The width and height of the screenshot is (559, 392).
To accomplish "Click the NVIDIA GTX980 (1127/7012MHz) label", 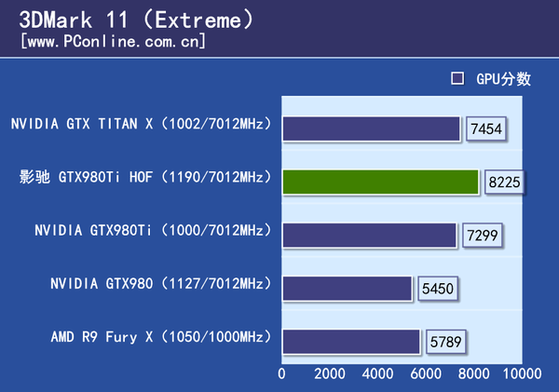I will [x=161, y=284].
